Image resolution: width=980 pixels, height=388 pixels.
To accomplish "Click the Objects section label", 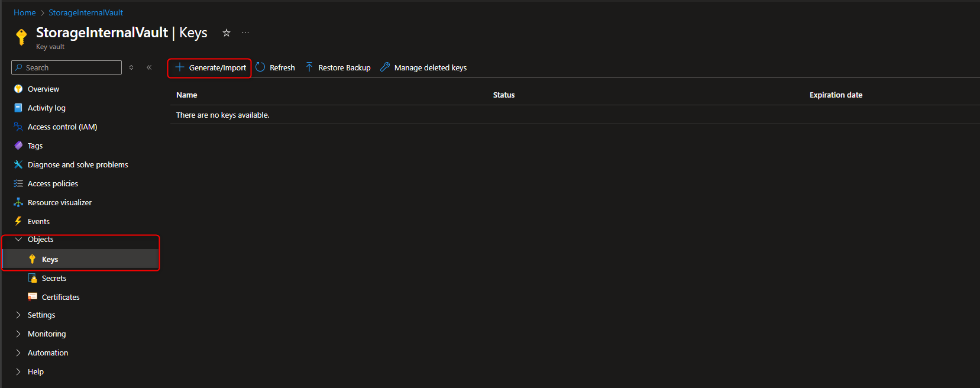I will pyautogui.click(x=40, y=239).
